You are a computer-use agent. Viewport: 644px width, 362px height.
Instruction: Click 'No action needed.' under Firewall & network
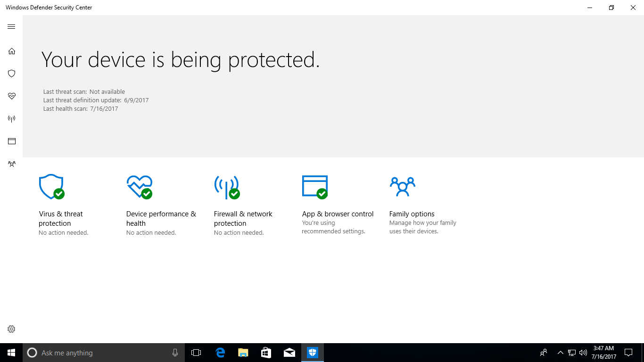pos(239,233)
